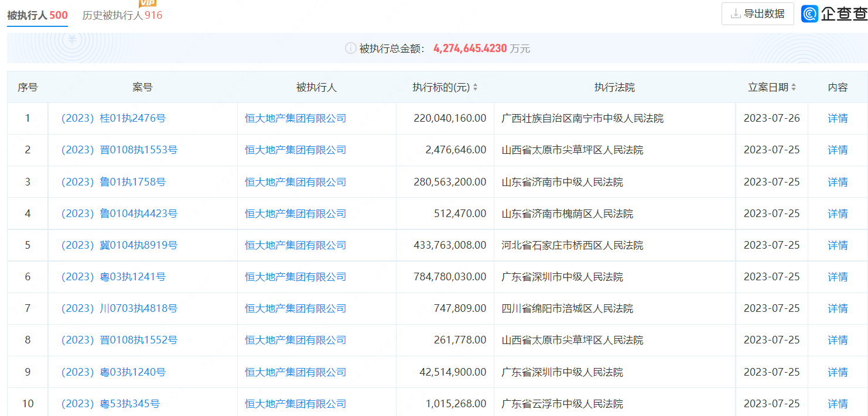Click 恒大地产集团有限公司 in row 5
Viewport: 868px width, 416px height.
(295, 245)
